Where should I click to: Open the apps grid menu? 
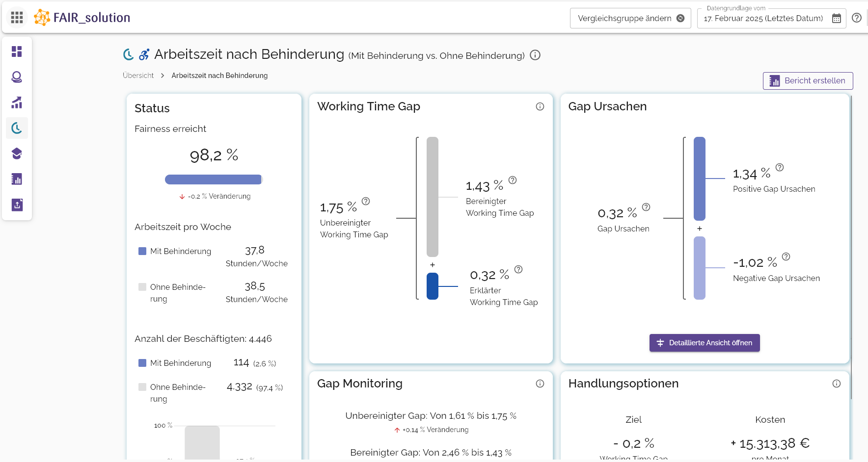(17, 18)
